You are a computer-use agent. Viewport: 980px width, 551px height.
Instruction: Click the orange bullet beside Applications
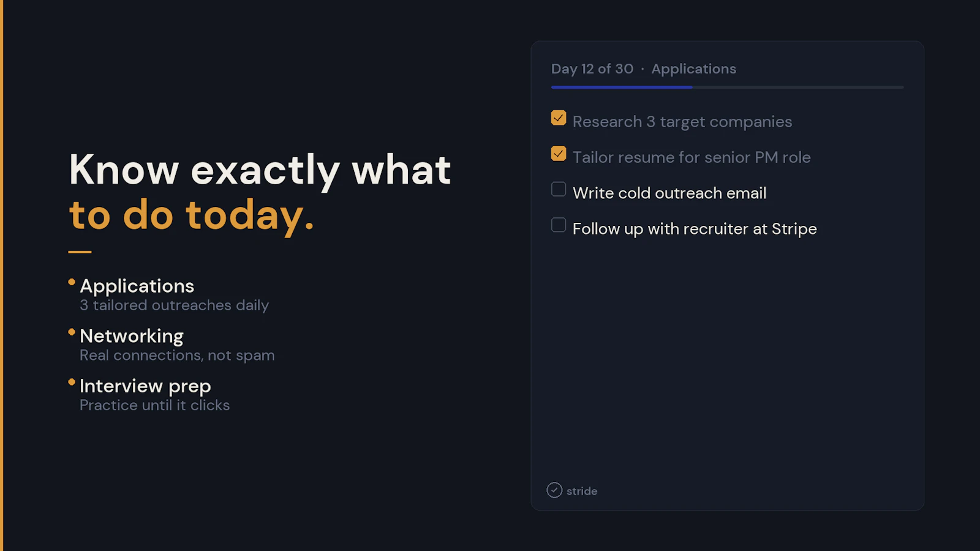click(72, 282)
